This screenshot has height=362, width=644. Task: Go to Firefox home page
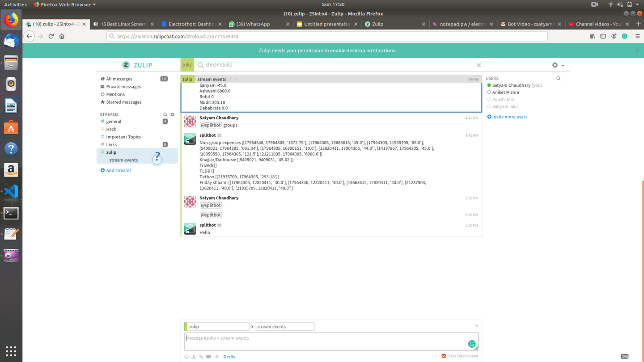pyautogui.click(x=62, y=36)
